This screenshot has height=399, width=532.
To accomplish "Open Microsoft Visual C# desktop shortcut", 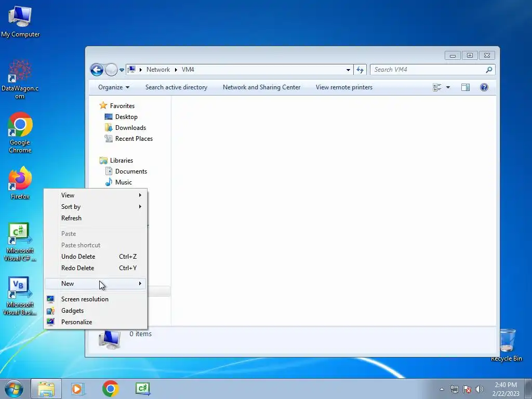I will click(x=20, y=242).
